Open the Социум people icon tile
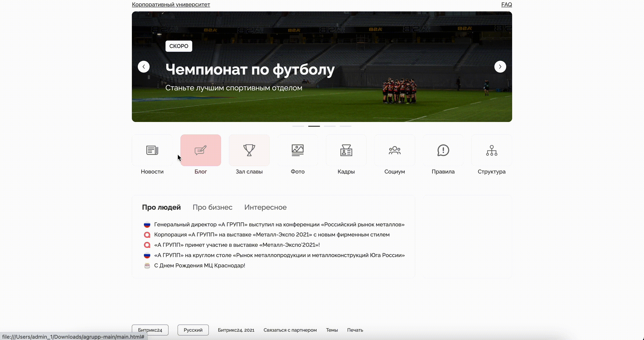This screenshot has height=340, width=644. (x=395, y=150)
